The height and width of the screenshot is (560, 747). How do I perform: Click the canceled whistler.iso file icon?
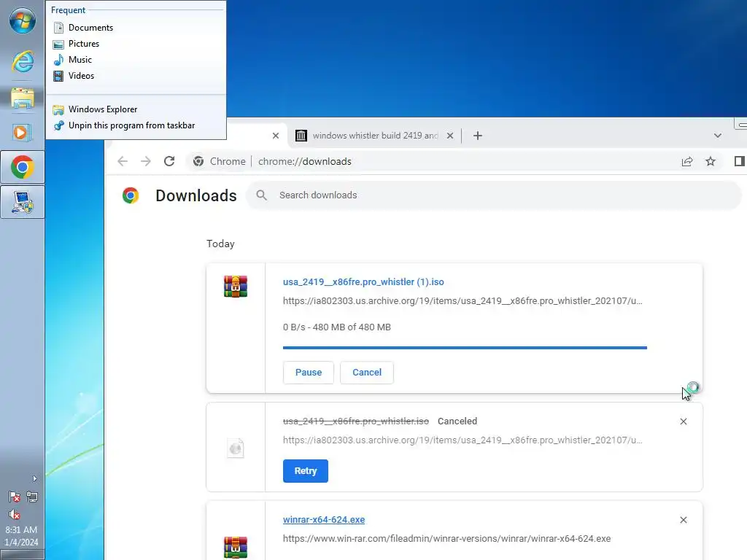236,448
